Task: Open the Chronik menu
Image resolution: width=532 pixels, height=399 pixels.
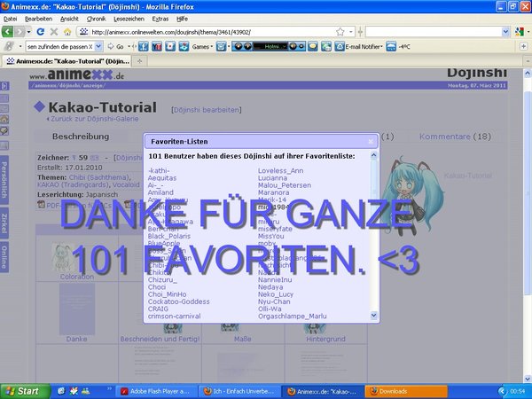Action: click(97, 19)
